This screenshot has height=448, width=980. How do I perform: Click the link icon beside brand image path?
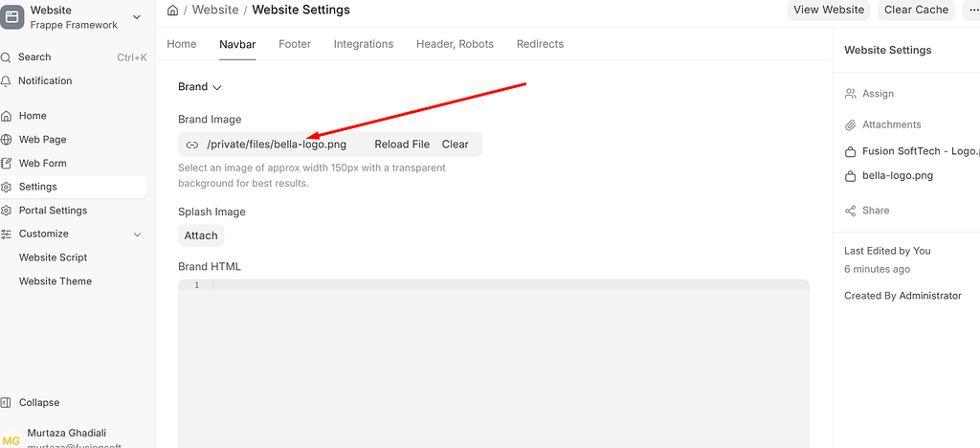pyautogui.click(x=192, y=145)
